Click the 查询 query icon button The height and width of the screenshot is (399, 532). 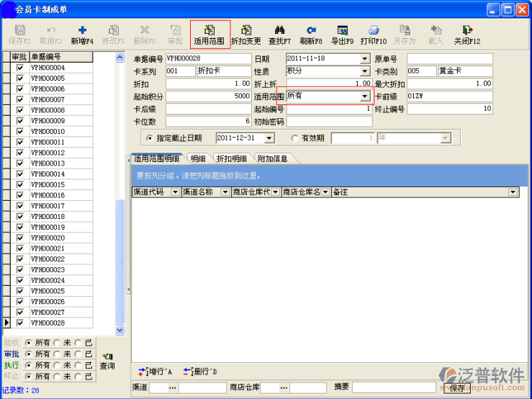(107, 359)
